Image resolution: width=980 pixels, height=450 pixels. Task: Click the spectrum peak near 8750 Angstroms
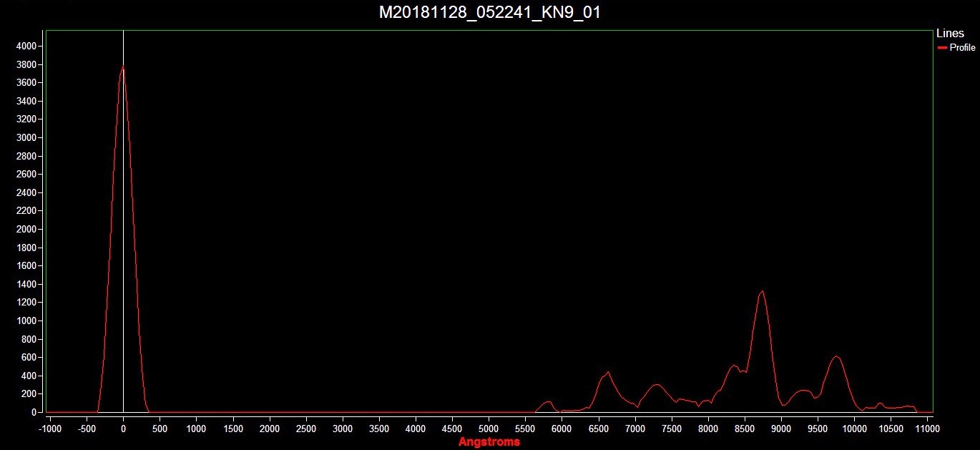(763, 291)
